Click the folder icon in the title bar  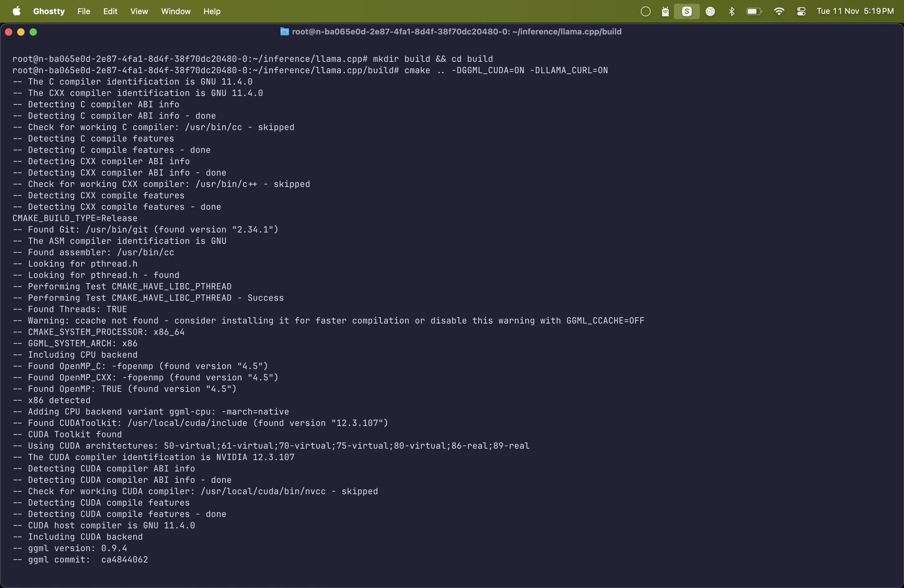(x=284, y=32)
